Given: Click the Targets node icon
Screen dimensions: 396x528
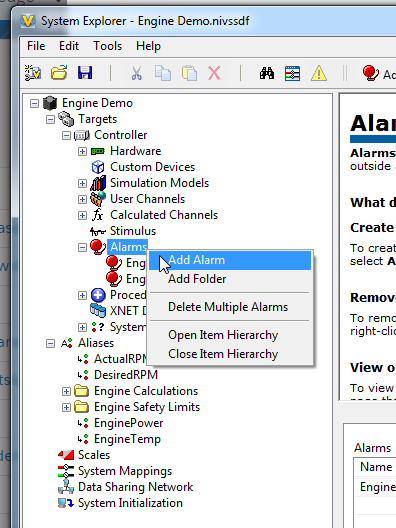Looking at the screenshot, I should pos(66,119).
